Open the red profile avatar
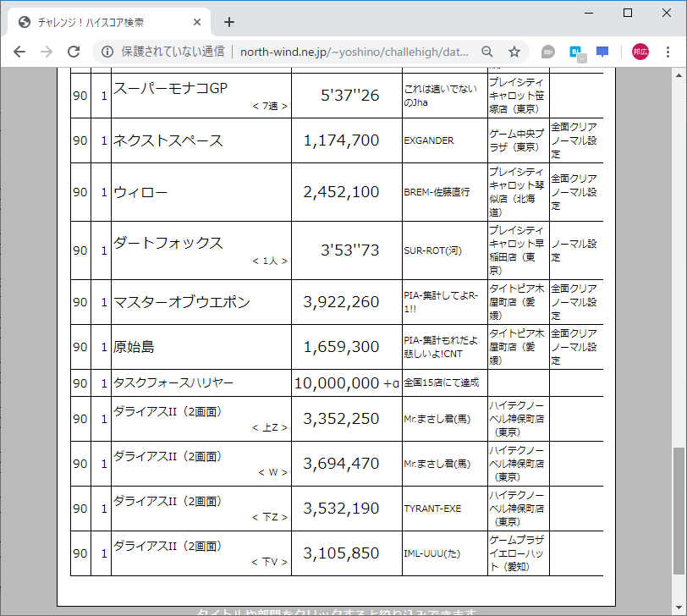The image size is (687, 616). (x=640, y=52)
